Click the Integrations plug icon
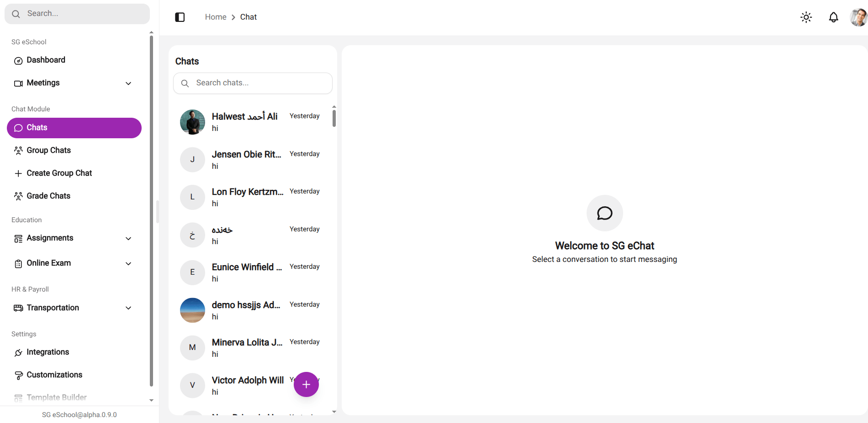Screen dimensions: 868x423 point(18,353)
